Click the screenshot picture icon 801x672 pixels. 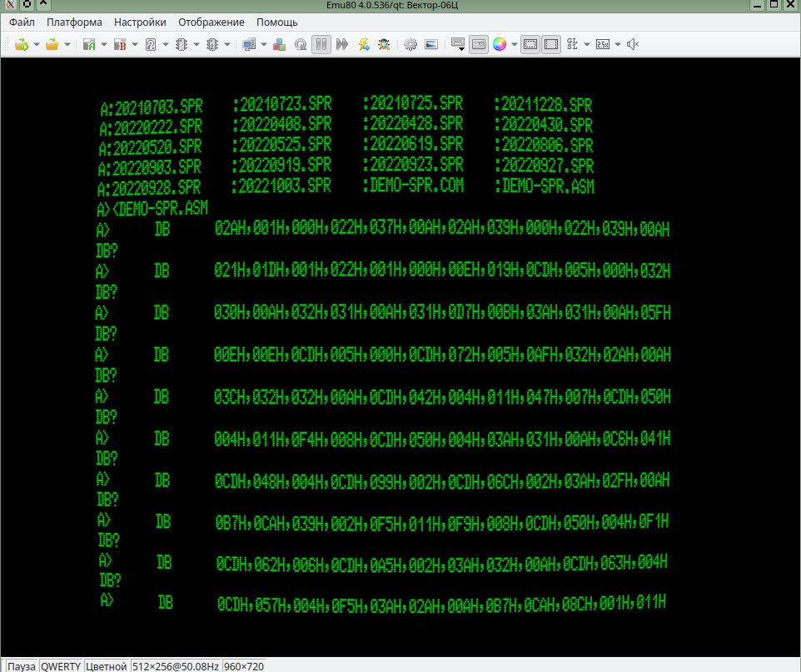[x=431, y=44]
